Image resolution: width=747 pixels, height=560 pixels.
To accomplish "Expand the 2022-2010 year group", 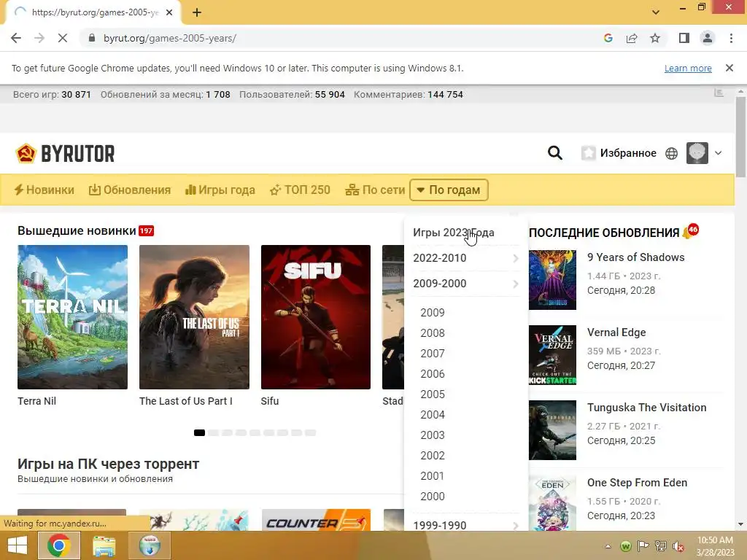I will coord(465,258).
